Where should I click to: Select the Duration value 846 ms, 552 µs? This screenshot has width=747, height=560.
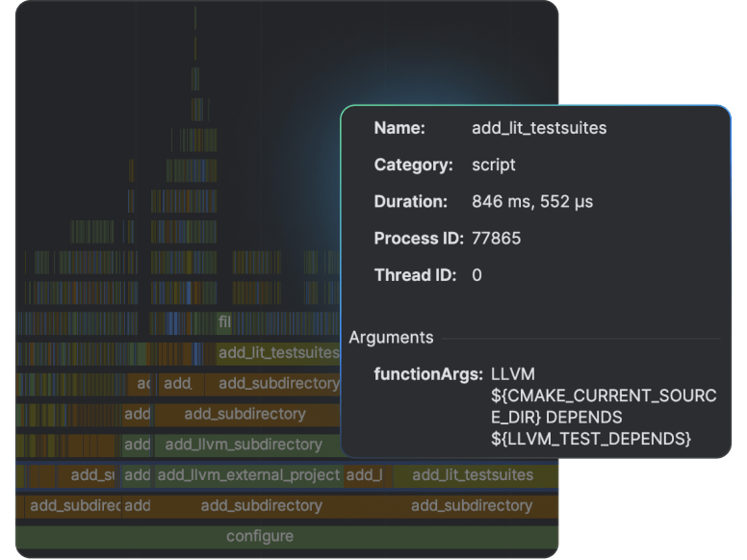531,202
